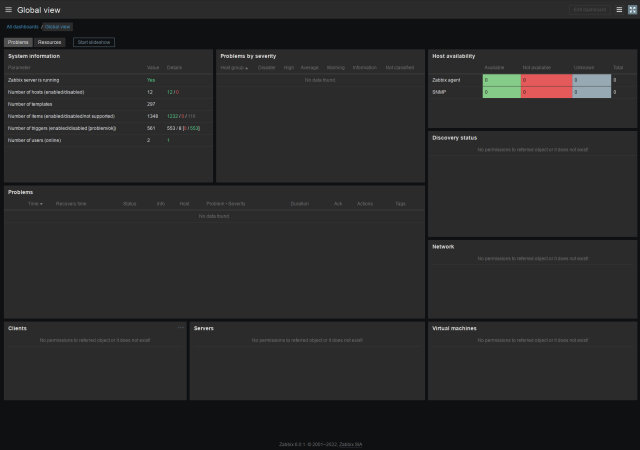Click the triggers value 561
This screenshot has height=450, width=640.
pyautogui.click(x=151, y=128)
